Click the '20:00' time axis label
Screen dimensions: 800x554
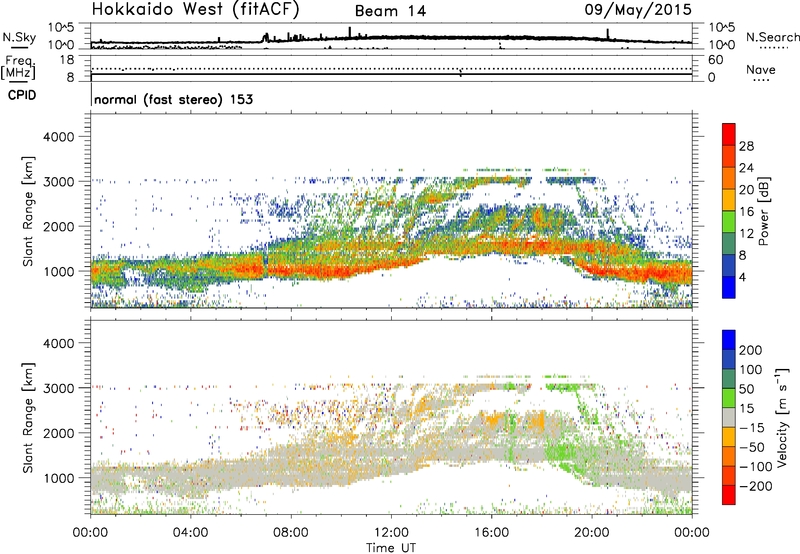point(592,533)
